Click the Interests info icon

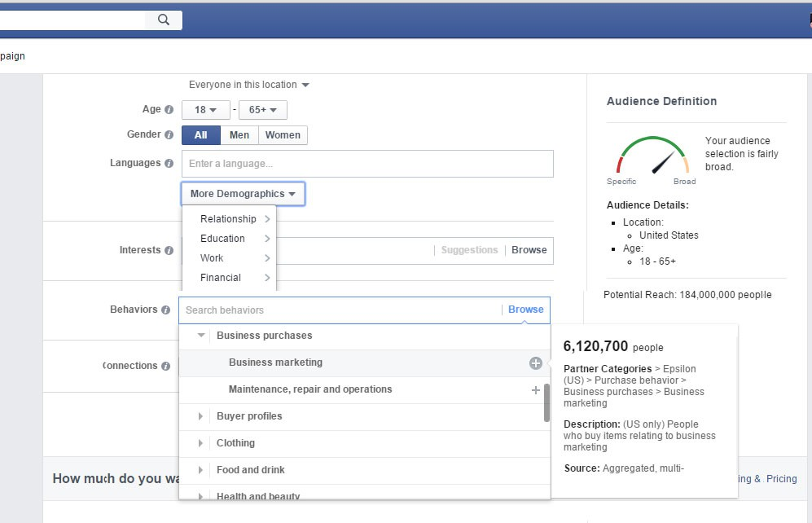click(169, 251)
